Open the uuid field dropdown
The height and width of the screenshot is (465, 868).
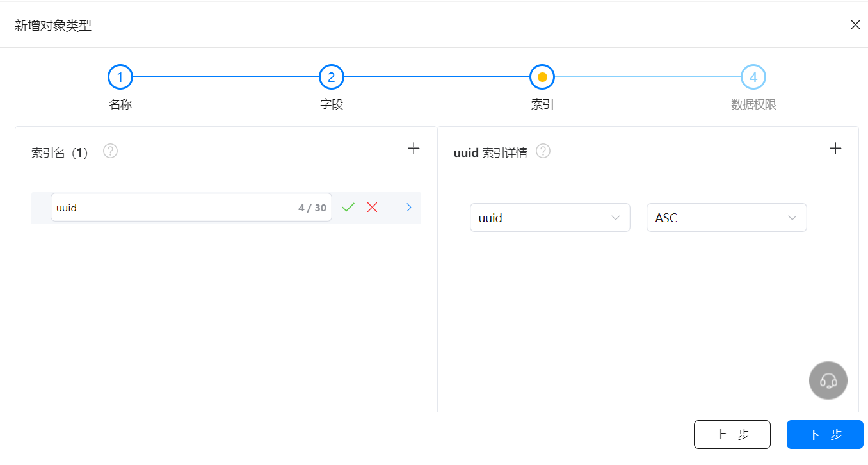pyautogui.click(x=550, y=218)
